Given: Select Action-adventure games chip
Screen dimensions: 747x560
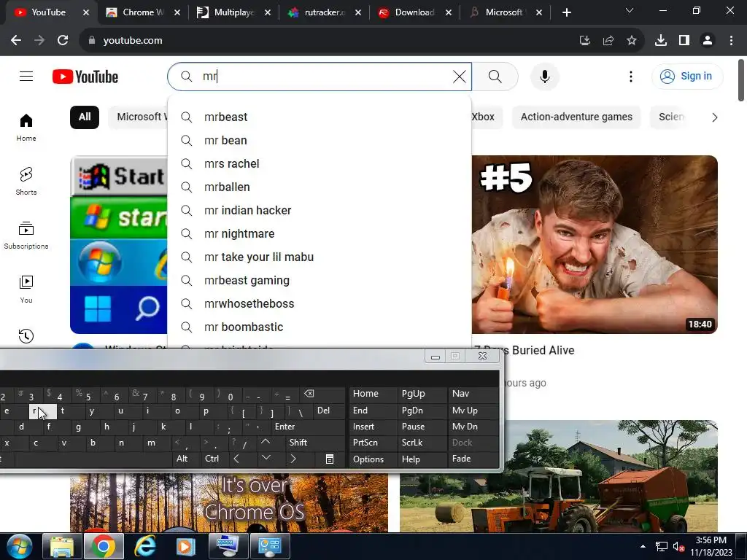Looking at the screenshot, I should point(576,117).
